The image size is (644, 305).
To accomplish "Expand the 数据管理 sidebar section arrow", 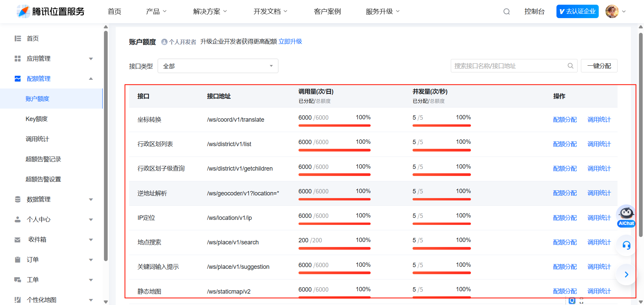I will coord(91,199).
